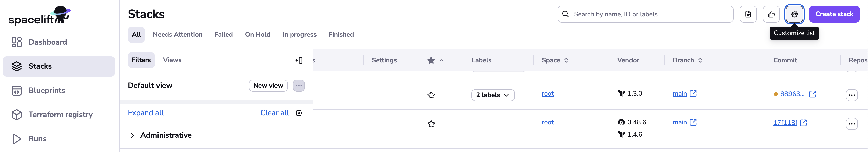Image resolution: width=868 pixels, height=152 pixels.
Task: Star the stack with 2 labels
Action: point(431,95)
